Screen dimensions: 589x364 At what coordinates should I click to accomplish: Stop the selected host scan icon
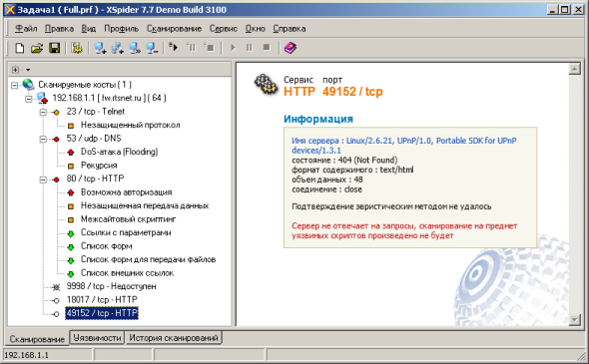(209, 47)
